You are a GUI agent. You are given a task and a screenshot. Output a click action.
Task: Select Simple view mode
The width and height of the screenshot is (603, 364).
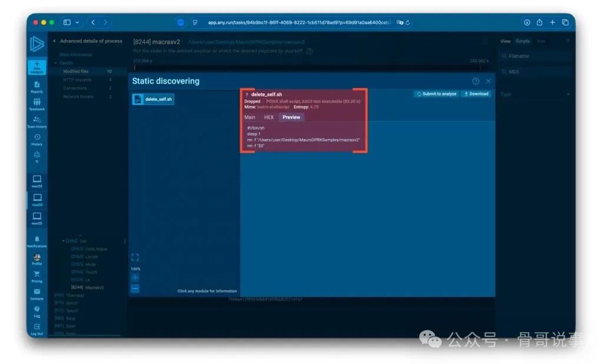(523, 41)
